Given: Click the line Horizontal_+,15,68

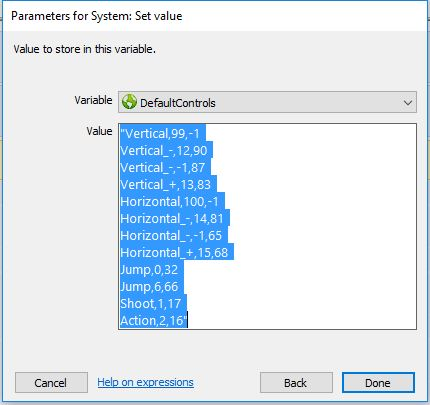Looking at the screenshot, I should tap(174, 253).
